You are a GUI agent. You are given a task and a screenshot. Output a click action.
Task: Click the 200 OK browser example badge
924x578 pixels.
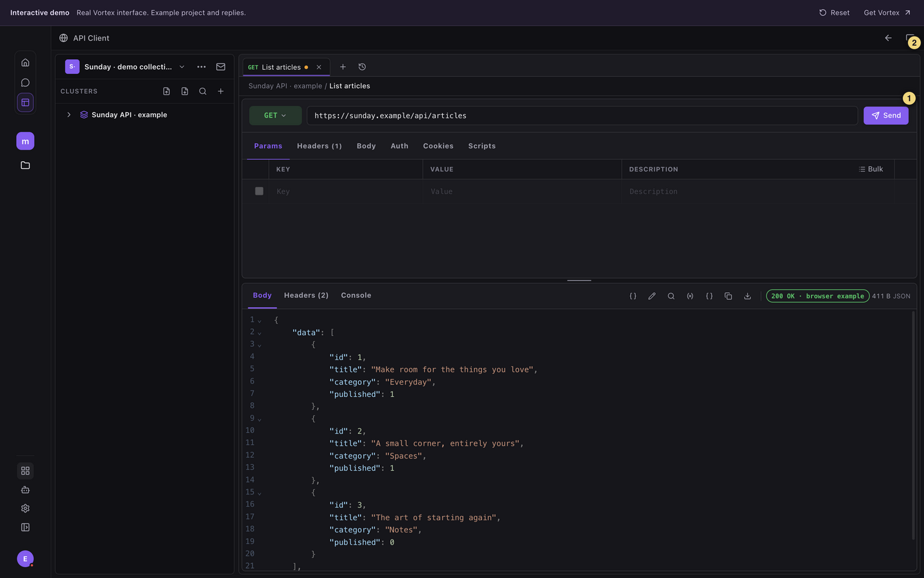point(817,296)
